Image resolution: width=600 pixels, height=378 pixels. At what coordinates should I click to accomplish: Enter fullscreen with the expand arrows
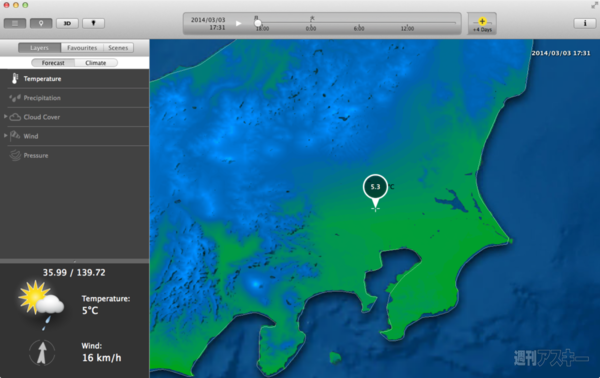pos(594,5)
